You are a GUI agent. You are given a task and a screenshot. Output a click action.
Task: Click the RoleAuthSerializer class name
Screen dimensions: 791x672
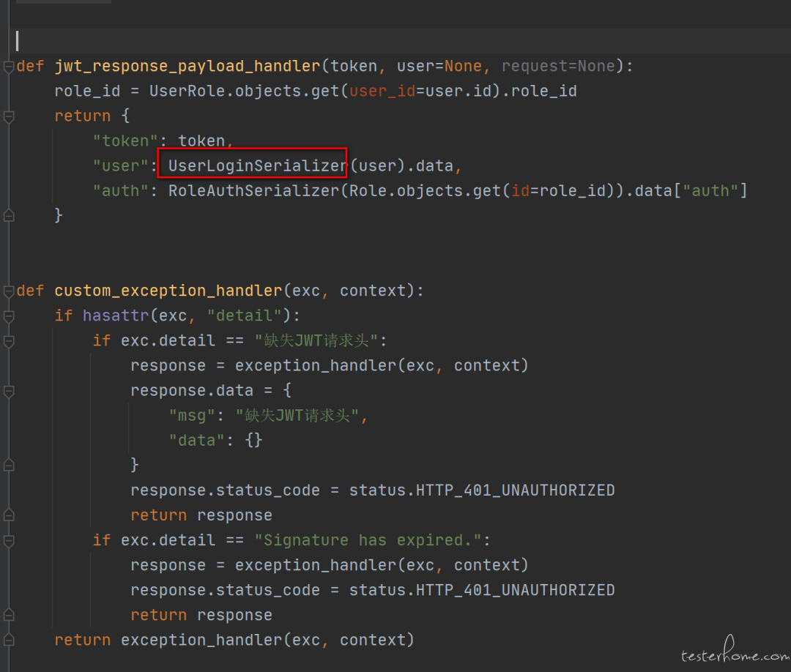pyautogui.click(x=253, y=191)
